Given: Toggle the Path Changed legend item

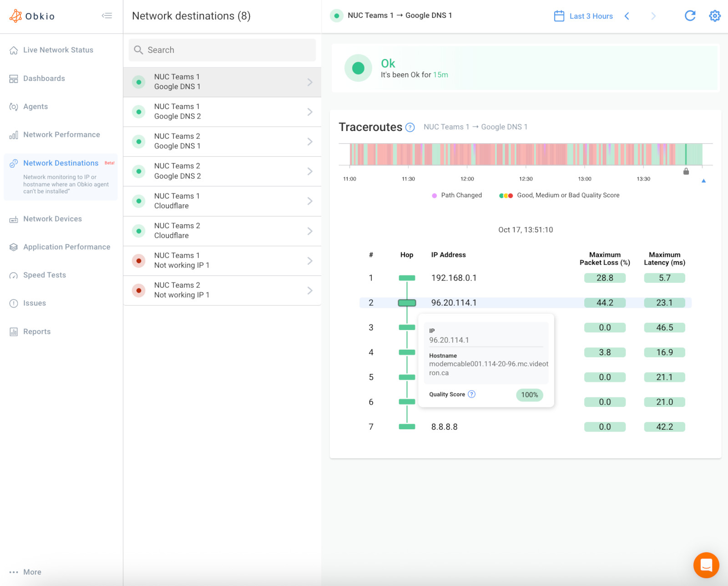Looking at the screenshot, I should [x=457, y=195].
